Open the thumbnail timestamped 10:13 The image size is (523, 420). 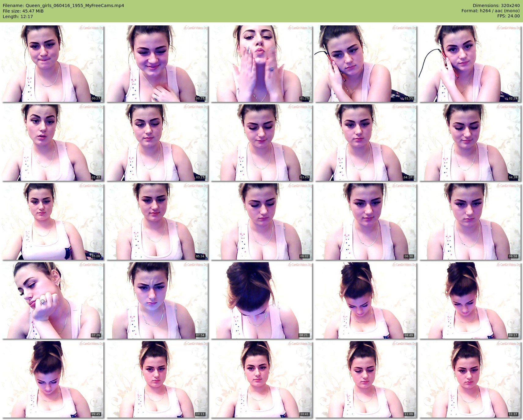[x=157, y=379]
